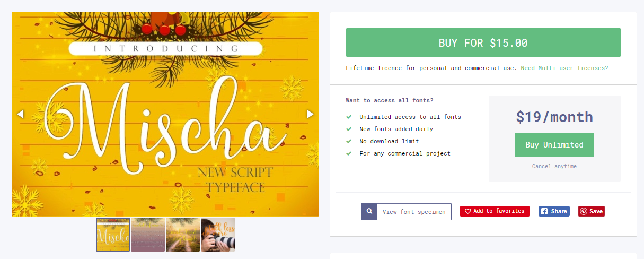Select the first Mischa preview thumbnail
644x259 pixels.
[113, 235]
